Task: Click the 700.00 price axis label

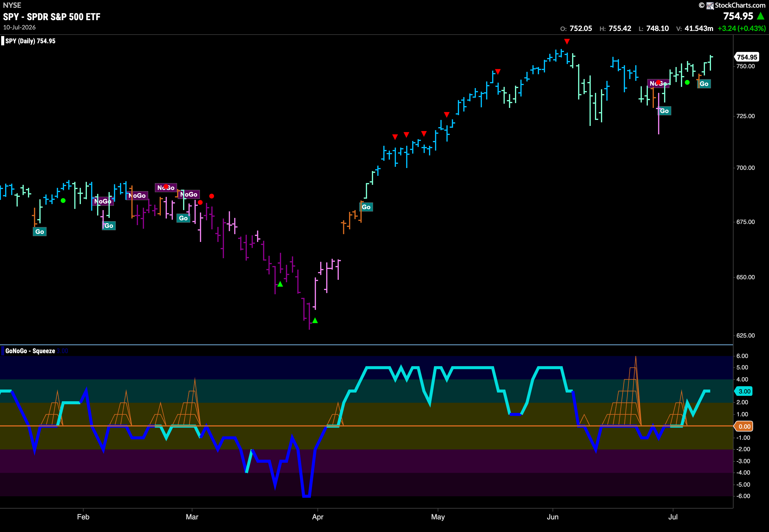Action: click(x=745, y=168)
